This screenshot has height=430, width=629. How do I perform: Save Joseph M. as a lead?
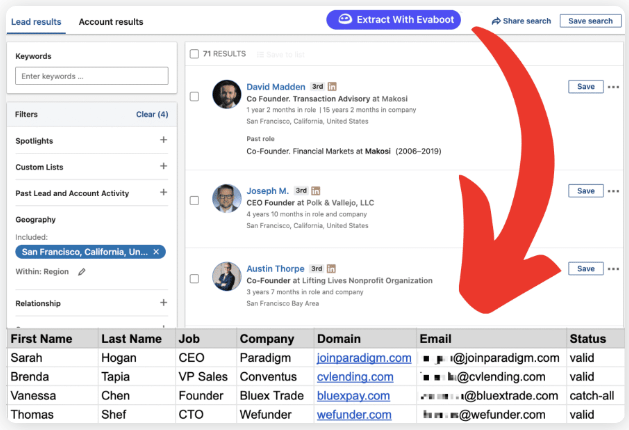point(586,191)
